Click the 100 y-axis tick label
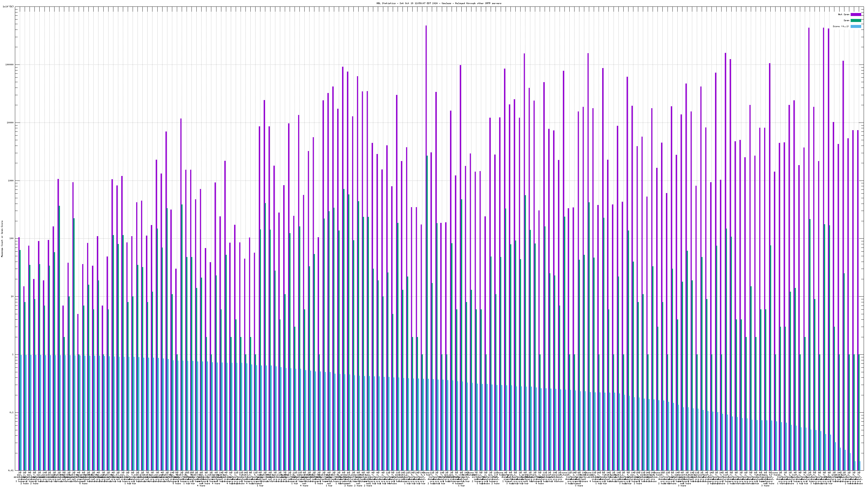The image size is (868, 488). 11,239
